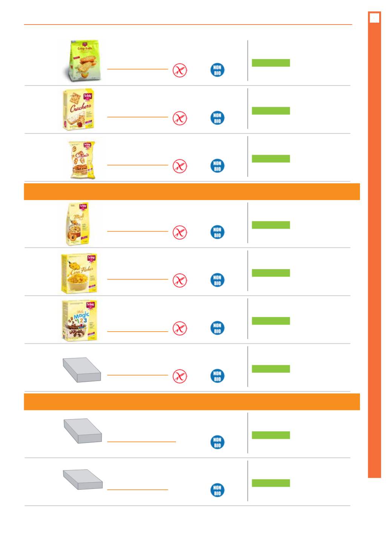
Task: Select the gluten-free symbol next to Salti pretzels
Action: (x=180, y=166)
